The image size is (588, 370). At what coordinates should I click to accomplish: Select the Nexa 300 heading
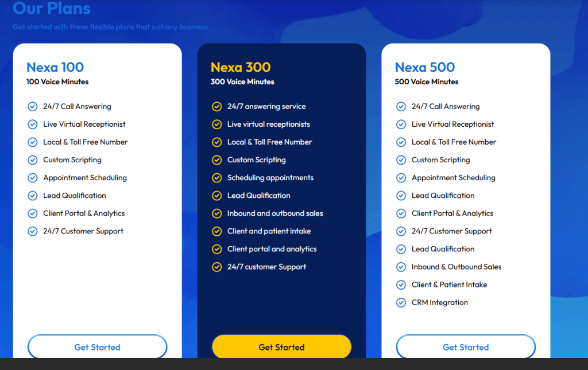239,66
